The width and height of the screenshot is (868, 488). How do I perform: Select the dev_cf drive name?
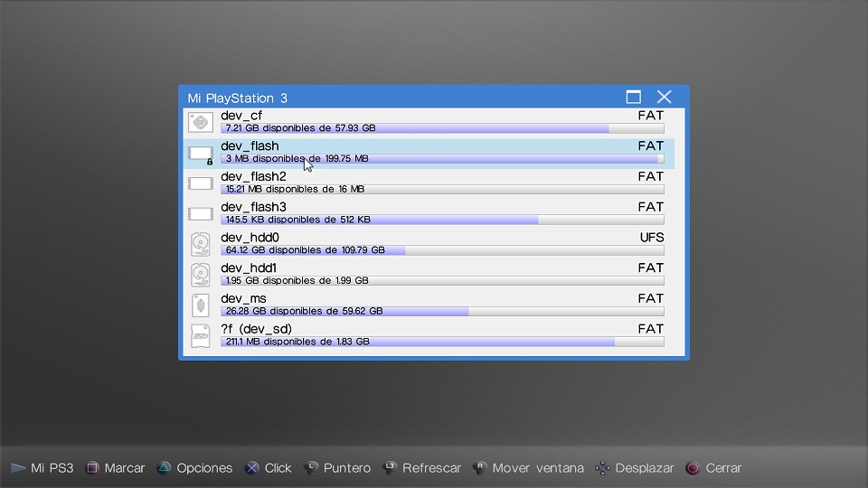coord(241,116)
